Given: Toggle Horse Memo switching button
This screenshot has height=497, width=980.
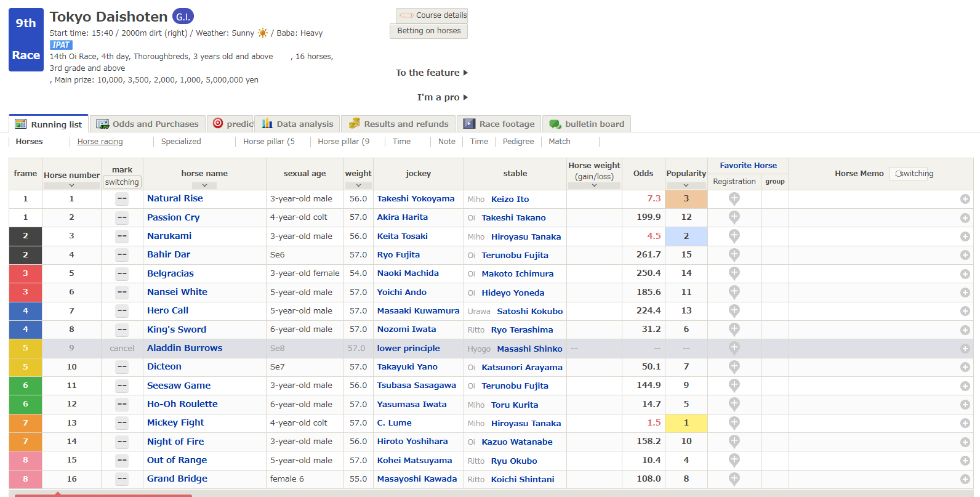Looking at the screenshot, I should tap(909, 174).
